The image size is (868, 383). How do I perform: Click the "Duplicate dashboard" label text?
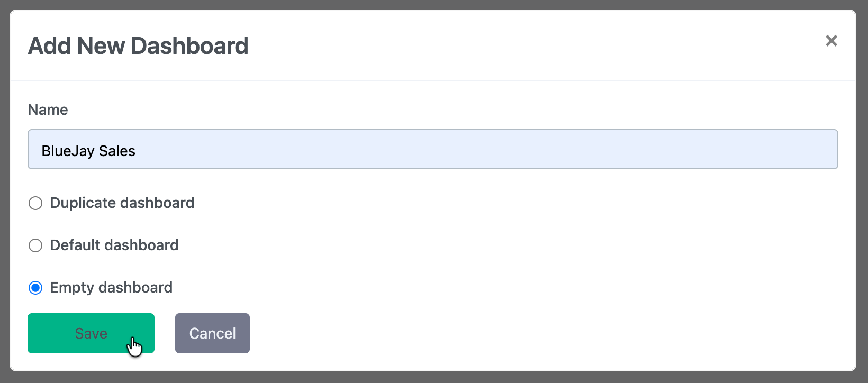click(122, 203)
